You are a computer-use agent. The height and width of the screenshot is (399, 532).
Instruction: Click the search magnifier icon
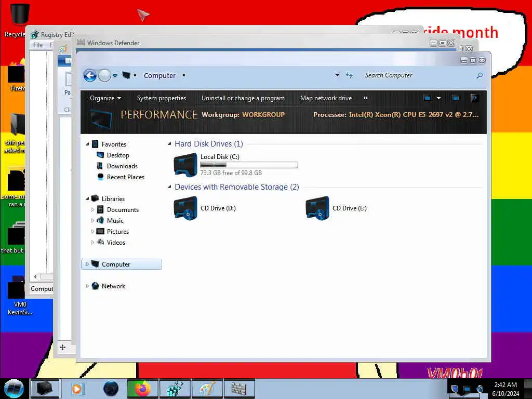pyautogui.click(x=480, y=75)
